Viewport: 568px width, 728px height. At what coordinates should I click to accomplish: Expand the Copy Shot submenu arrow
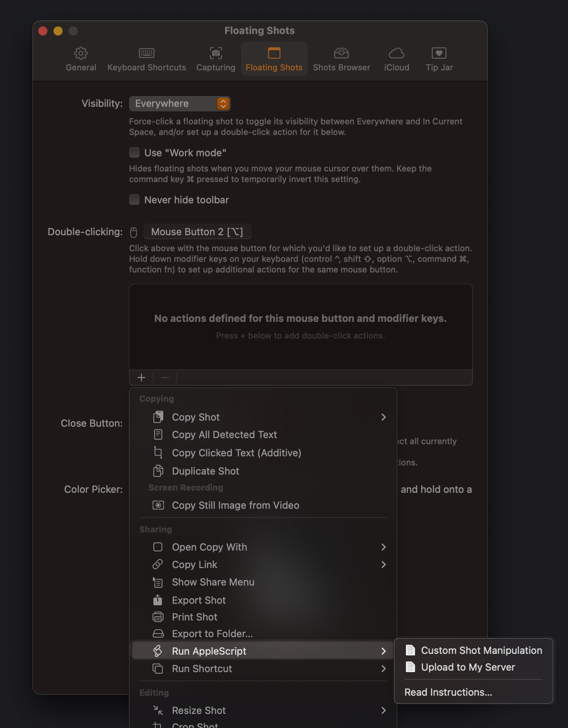click(x=383, y=417)
